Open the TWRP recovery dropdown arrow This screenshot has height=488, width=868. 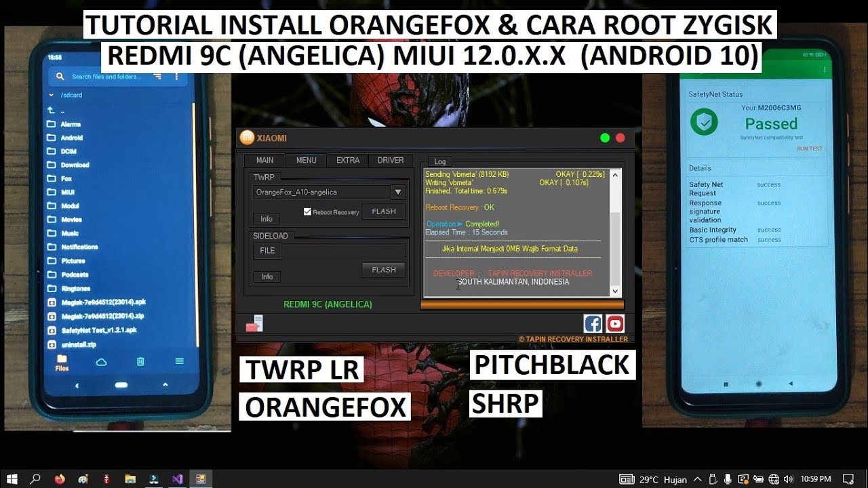click(398, 192)
